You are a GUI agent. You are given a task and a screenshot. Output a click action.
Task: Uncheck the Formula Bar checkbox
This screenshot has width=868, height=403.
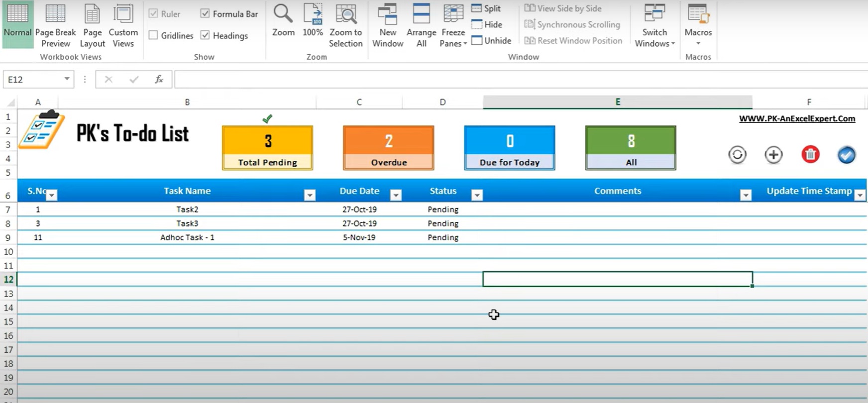205,14
